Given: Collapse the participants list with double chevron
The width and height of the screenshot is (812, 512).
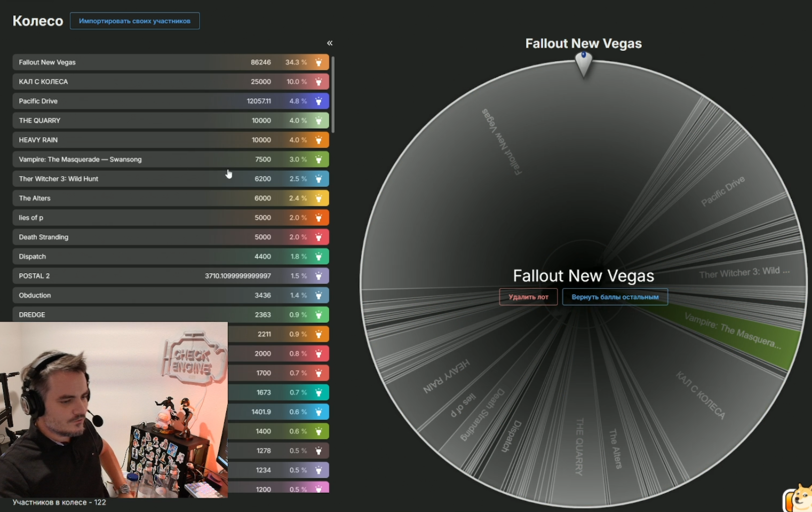Looking at the screenshot, I should click(x=330, y=43).
